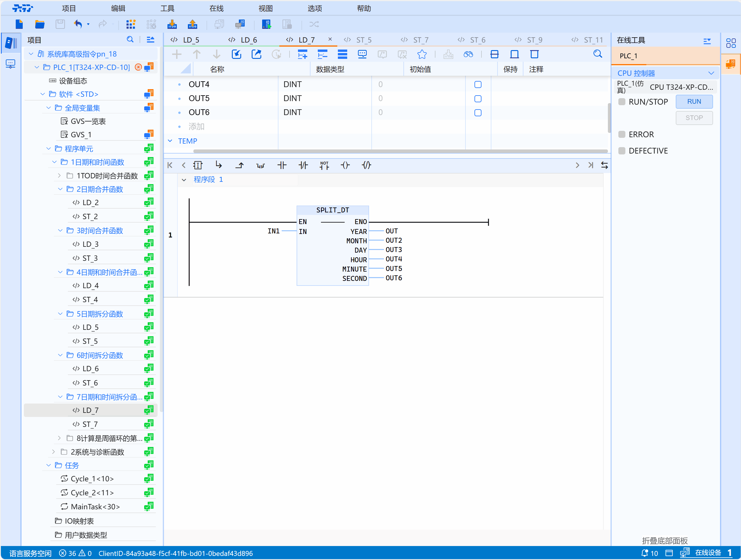Collapse the TEMP variable section

170,141
